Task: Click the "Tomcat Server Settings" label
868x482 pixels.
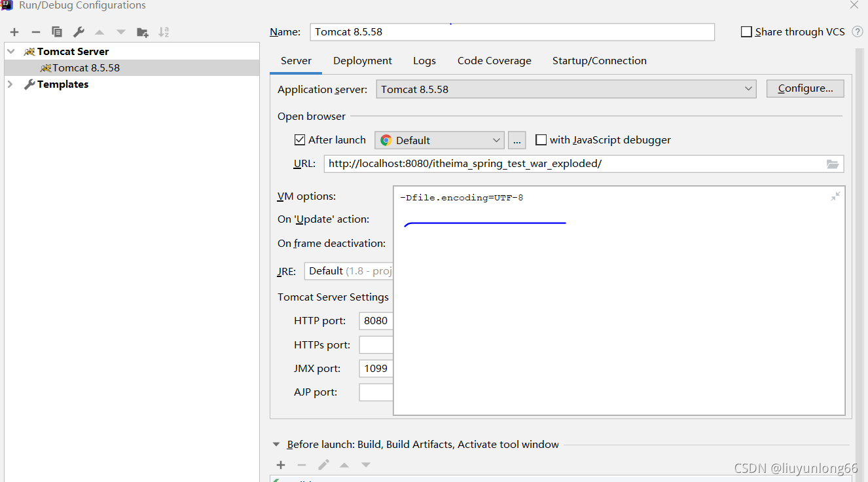Action: [x=333, y=297]
